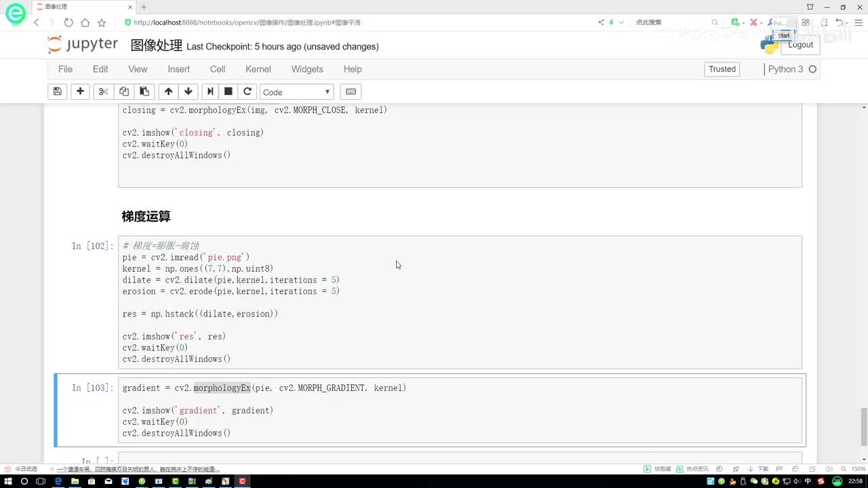
Task: Click the WeChat icon in system tray
Action: pyautogui.click(x=753, y=481)
